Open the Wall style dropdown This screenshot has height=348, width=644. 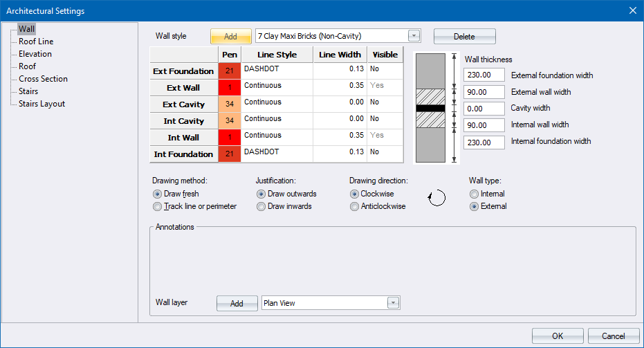coord(414,36)
